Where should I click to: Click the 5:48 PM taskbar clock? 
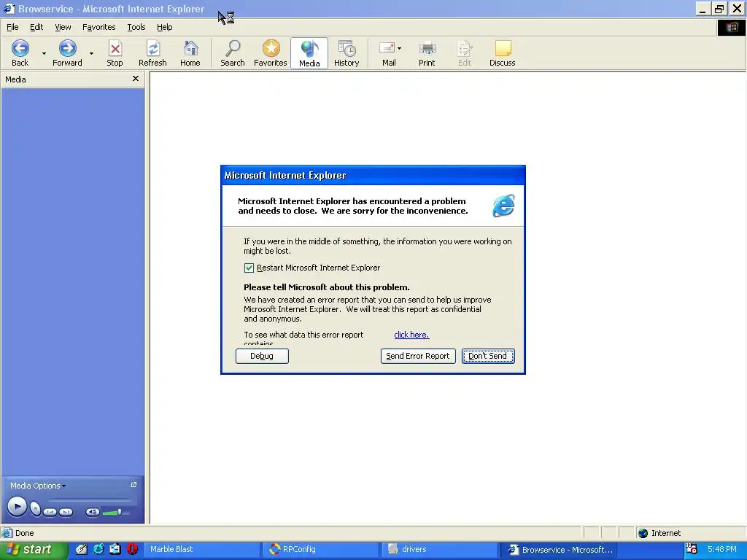721,550
